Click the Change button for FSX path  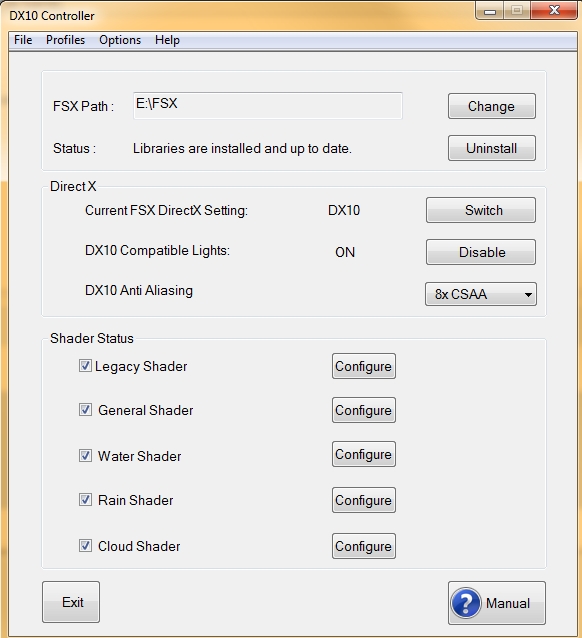[492, 106]
